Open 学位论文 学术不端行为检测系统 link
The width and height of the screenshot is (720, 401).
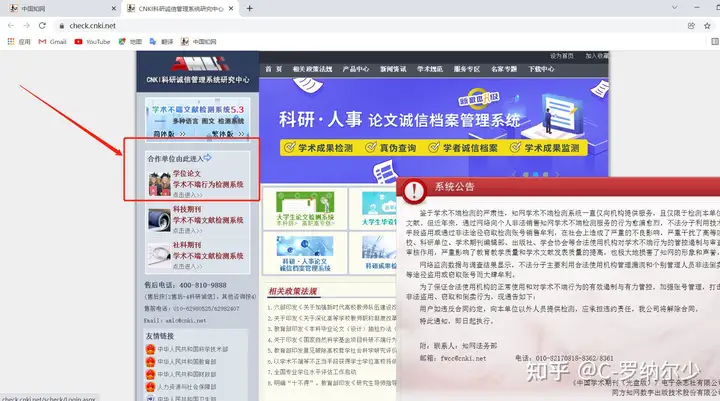(208, 179)
